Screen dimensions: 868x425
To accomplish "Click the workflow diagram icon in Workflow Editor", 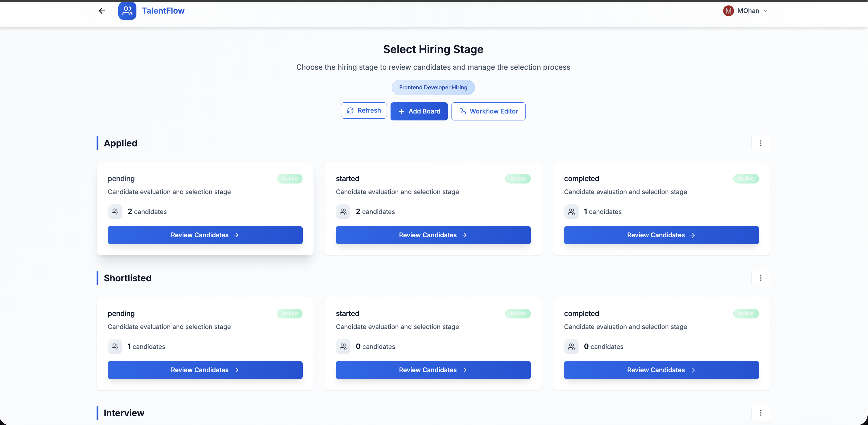I will (462, 111).
